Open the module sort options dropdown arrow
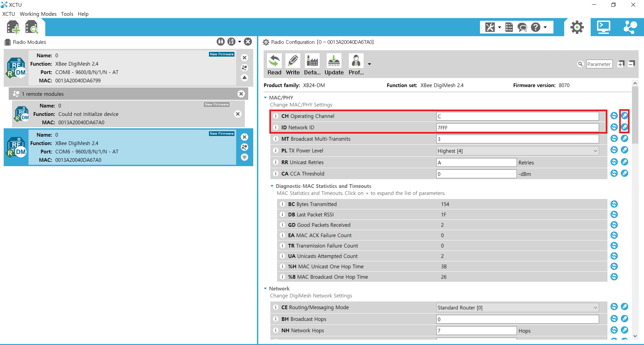This screenshot has height=345, width=644. coord(239,42)
